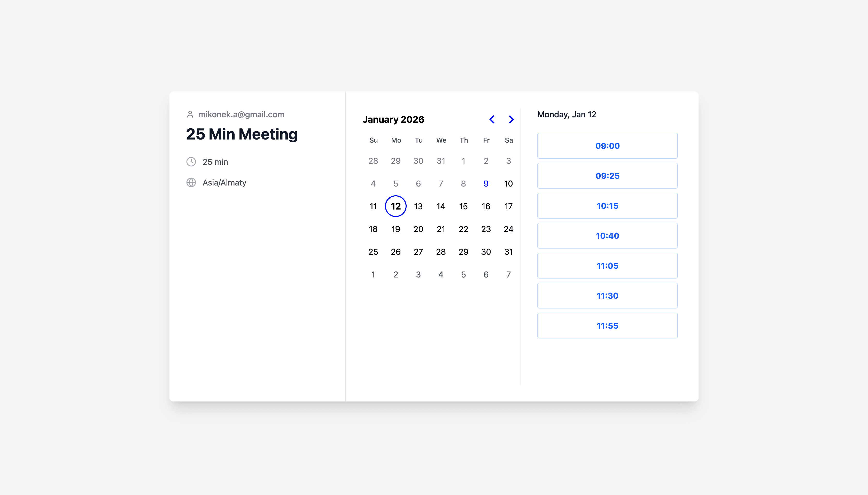The height and width of the screenshot is (495, 868).
Task: Click the globe icon beside Asia/Almaty
Action: [191, 183]
